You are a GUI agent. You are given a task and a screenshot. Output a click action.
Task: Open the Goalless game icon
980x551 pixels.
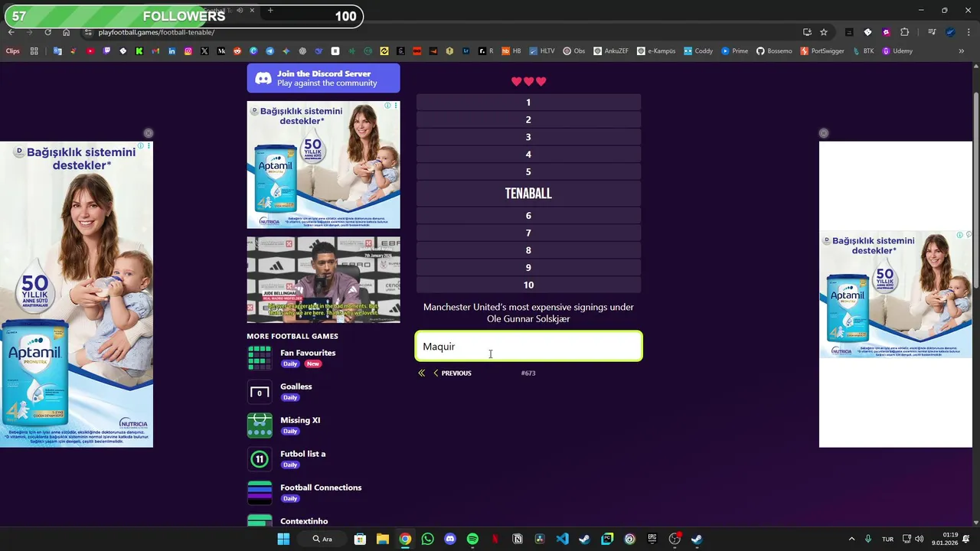click(260, 392)
